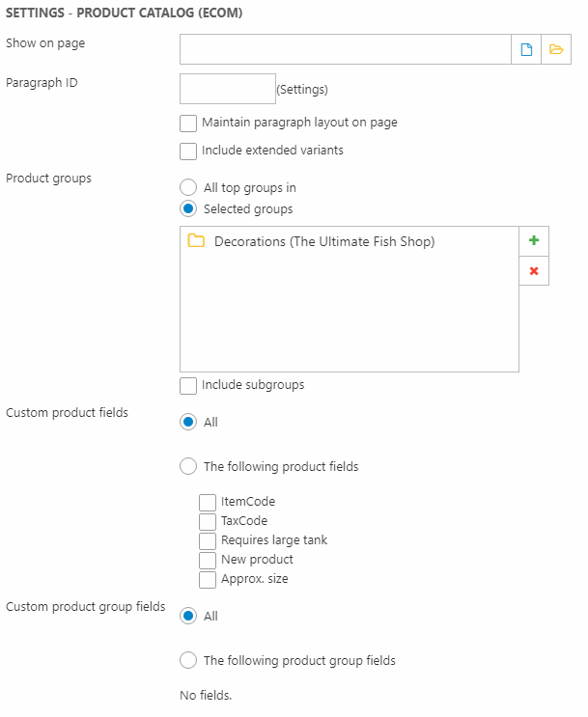
Task: Click the red X to remove group
Action: [534, 271]
